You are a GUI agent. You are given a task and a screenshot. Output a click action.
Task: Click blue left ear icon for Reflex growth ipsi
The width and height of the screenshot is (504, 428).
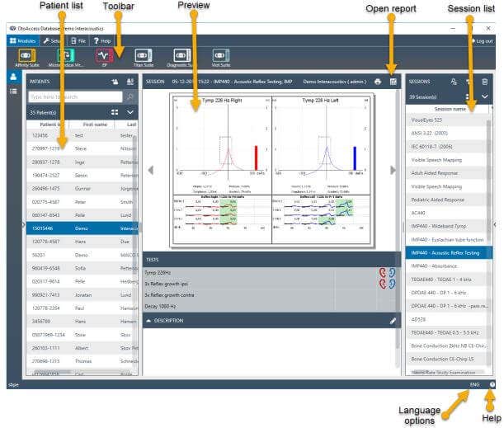tap(392, 284)
